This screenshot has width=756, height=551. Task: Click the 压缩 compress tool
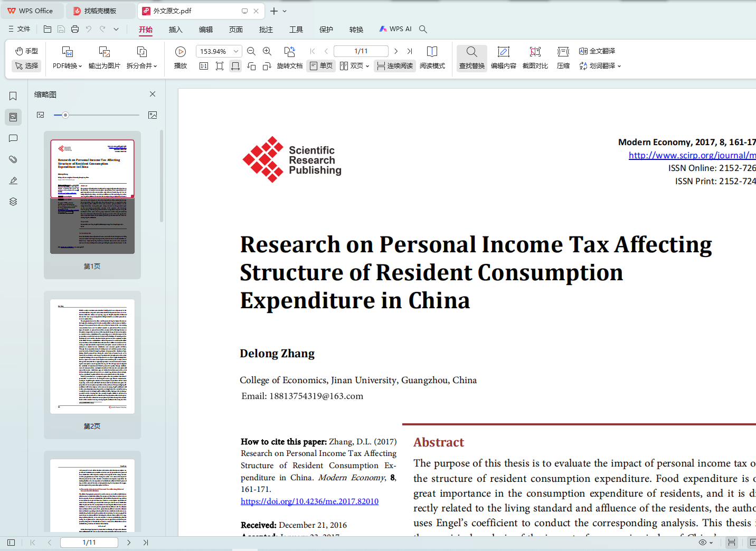563,57
